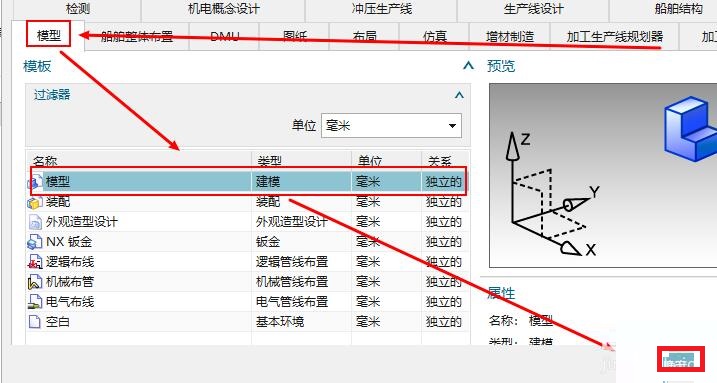
Task: Click the model preview thumbnail
Action: pos(603,176)
